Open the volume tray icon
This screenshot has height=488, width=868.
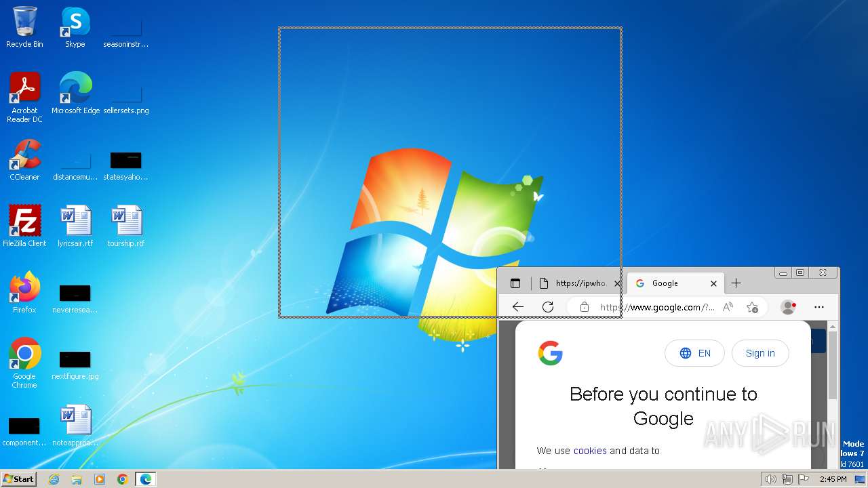pyautogui.click(x=770, y=479)
